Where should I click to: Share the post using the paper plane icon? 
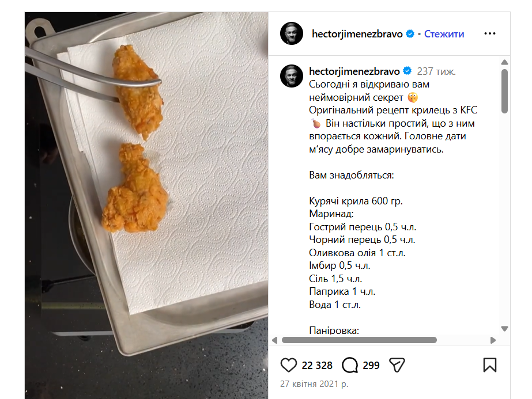coord(397,365)
